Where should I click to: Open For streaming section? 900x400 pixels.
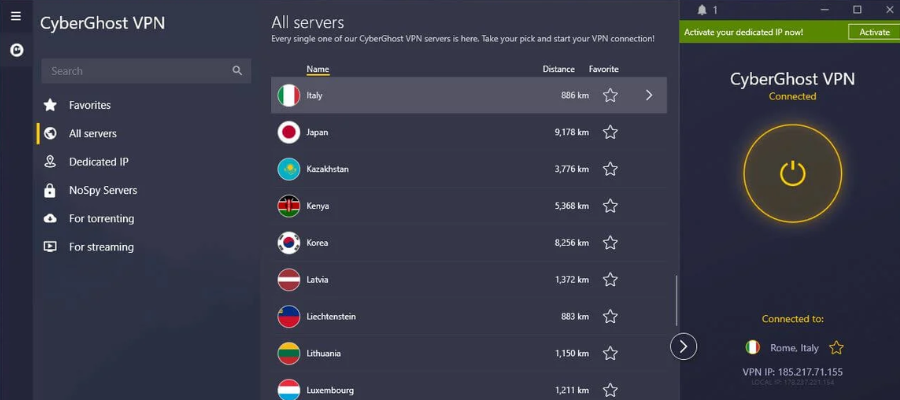[x=101, y=247]
